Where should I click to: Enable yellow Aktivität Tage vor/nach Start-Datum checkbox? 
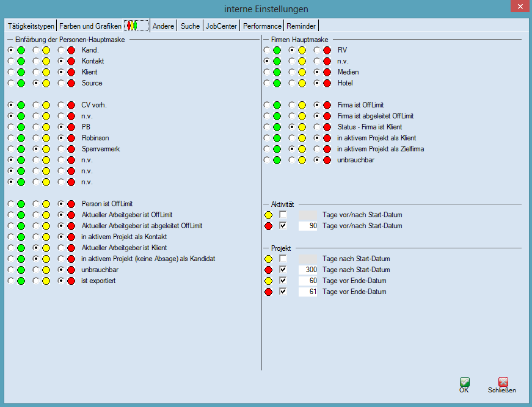283,215
